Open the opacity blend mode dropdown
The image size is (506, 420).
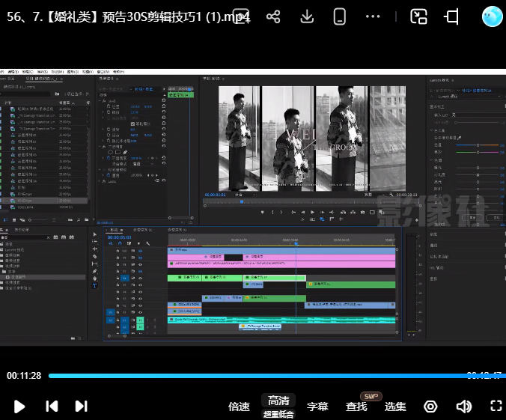click(x=144, y=164)
